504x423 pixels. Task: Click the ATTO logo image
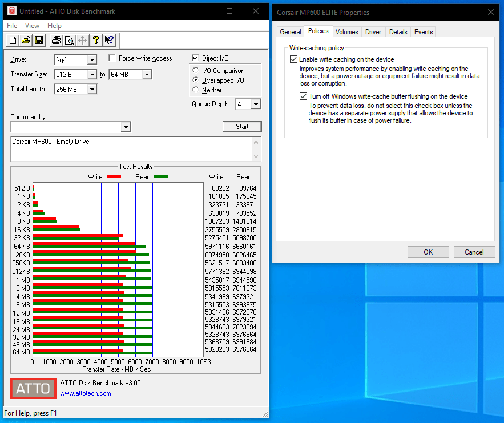coord(33,388)
